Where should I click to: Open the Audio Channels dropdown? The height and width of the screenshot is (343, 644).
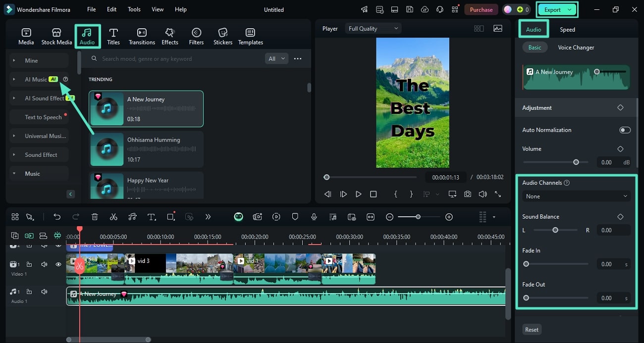tap(576, 196)
